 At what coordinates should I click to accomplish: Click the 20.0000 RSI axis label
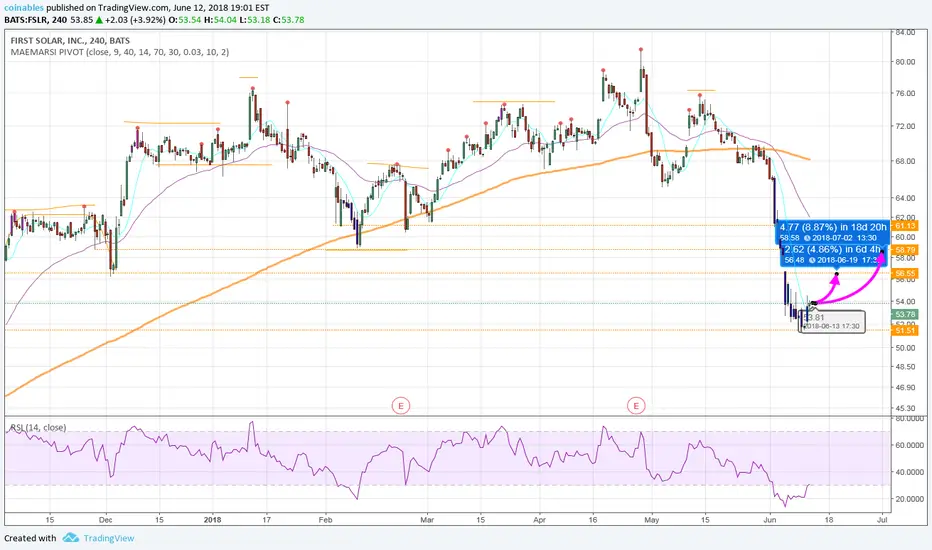click(x=909, y=499)
